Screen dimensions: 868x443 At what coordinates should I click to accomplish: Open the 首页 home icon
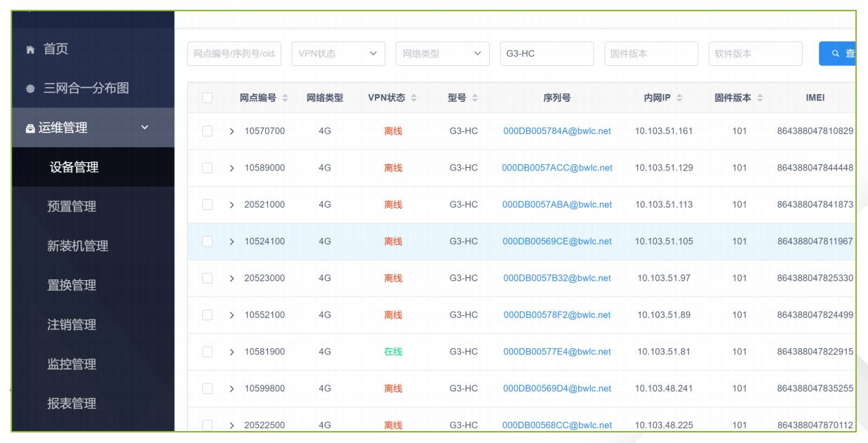30,50
